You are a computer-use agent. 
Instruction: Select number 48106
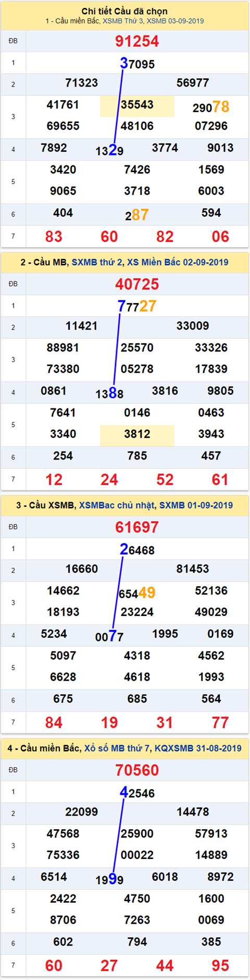pos(137,126)
